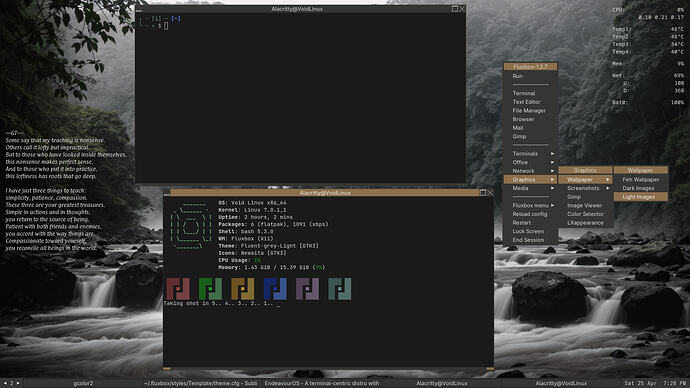Launch Browser from the Fluxbox menu
The width and height of the screenshot is (690, 388).
click(x=530, y=119)
